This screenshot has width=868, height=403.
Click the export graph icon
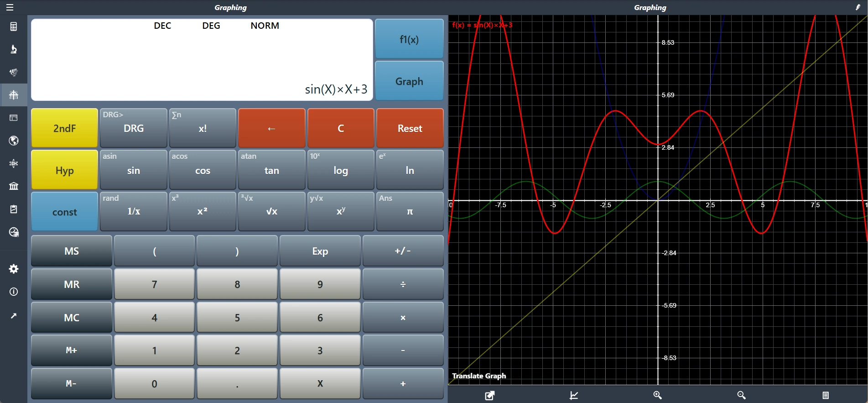(490, 395)
